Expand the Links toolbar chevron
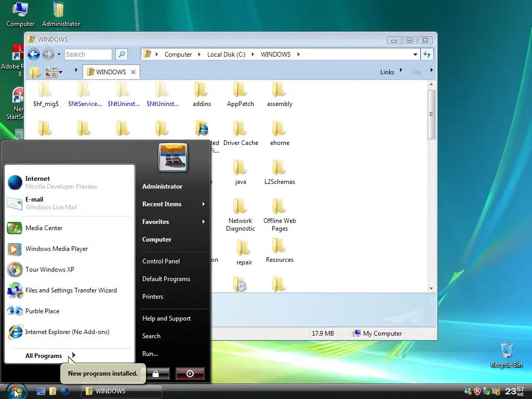This screenshot has width=532, height=399. [401, 70]
